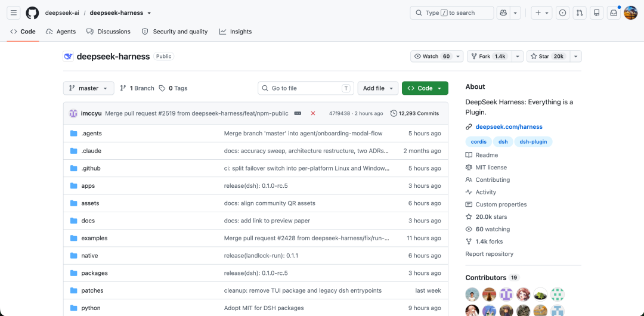
Task: Switch to the Discussions tab
Action: coord(109,32)
